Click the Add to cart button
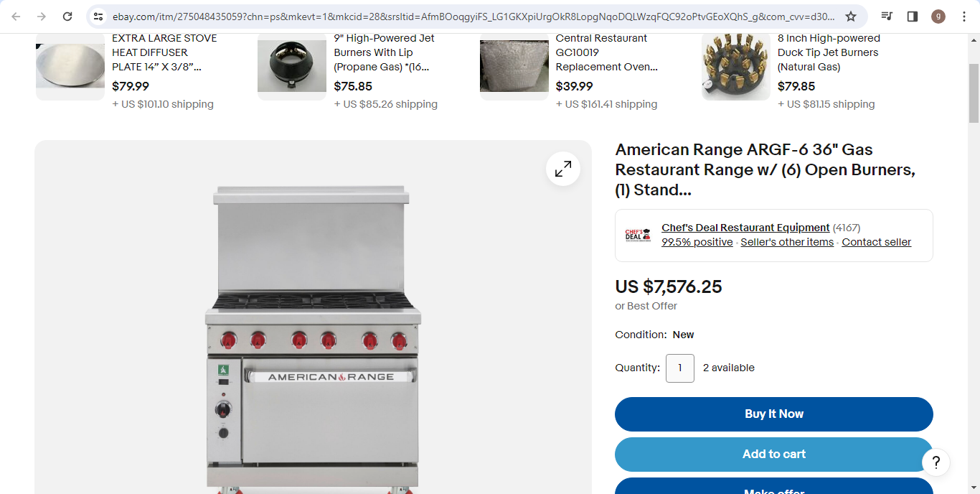This screenshot has height=494, width=980. (x=774, y=455)
